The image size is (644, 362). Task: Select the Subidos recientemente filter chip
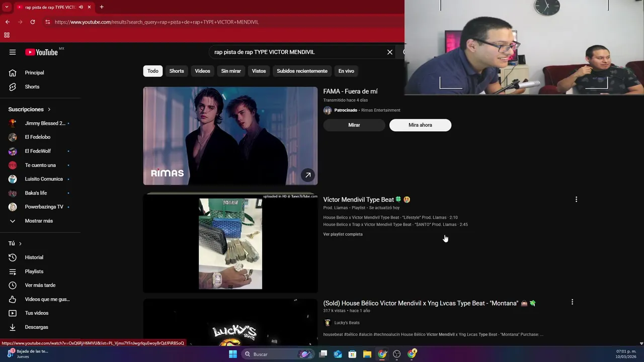[302, 71]
